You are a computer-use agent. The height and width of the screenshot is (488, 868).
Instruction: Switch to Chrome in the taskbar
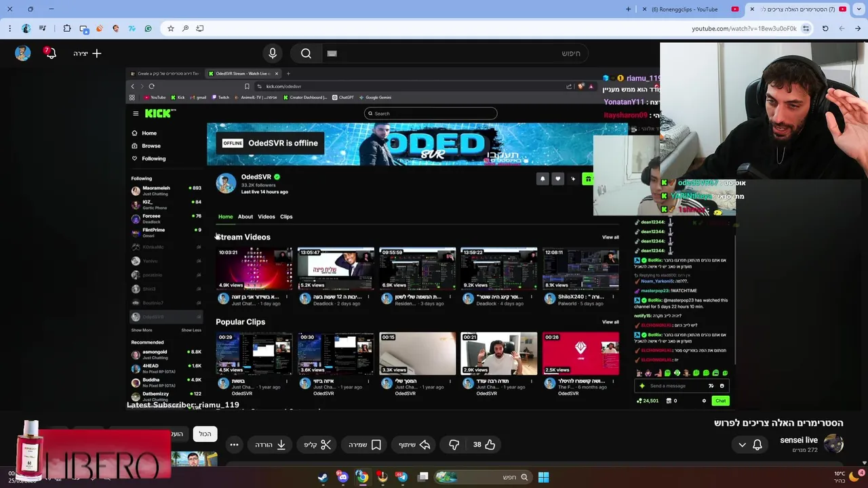pos(363,477)
